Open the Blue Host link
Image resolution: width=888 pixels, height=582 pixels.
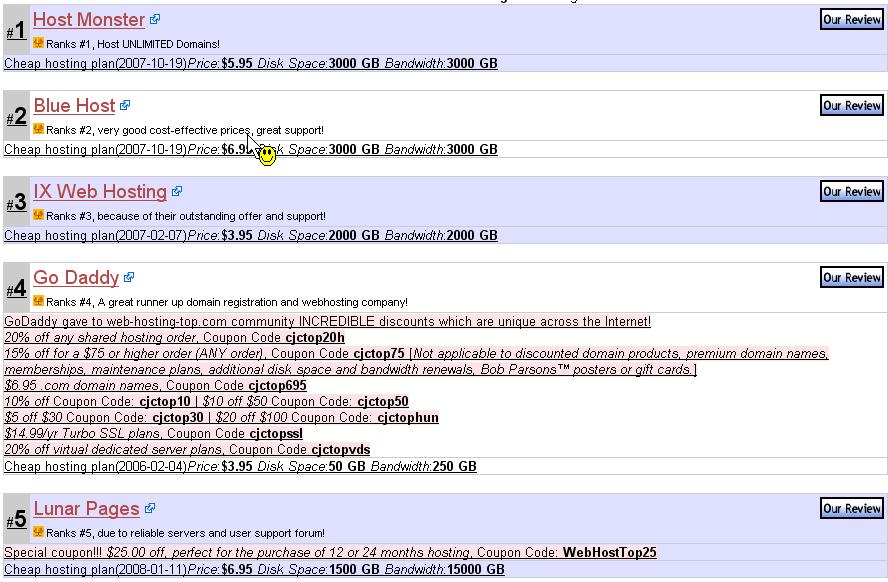tap(74, 106)
